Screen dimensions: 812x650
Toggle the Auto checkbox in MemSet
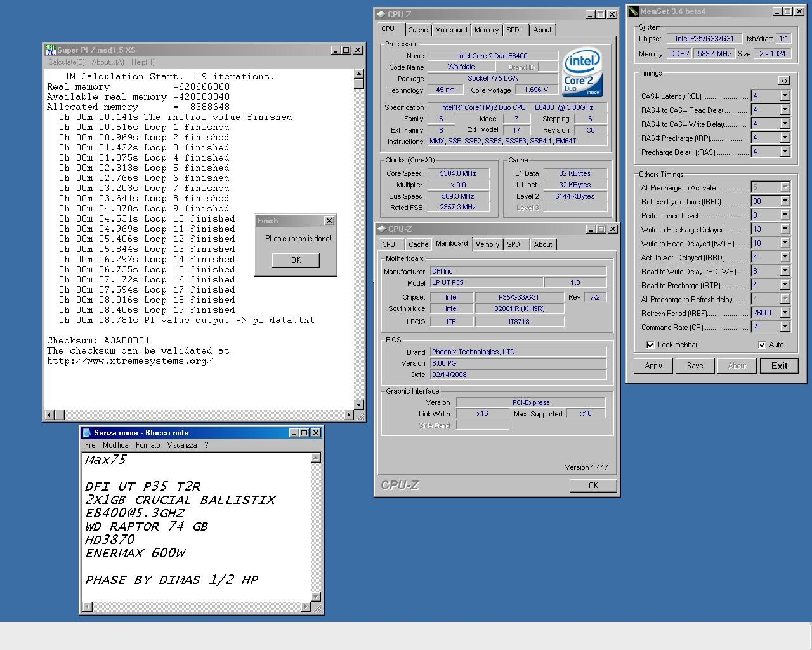point(762,345)
